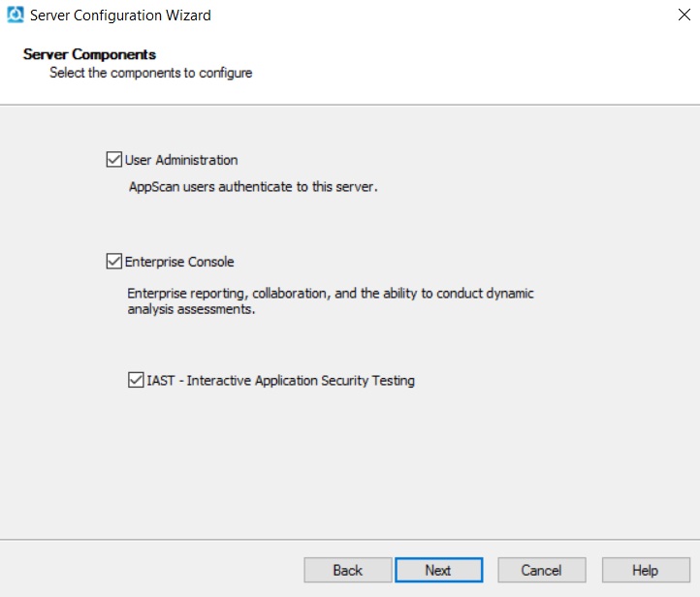Cancel the configuration wizard
This screenshot has width=700, height=597.
(x=541, y=570)
